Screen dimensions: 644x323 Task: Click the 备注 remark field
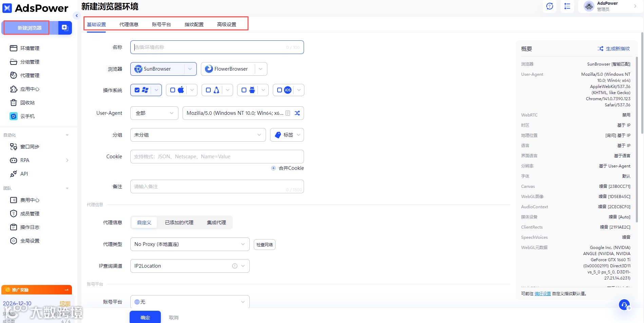tap(217, 186)
